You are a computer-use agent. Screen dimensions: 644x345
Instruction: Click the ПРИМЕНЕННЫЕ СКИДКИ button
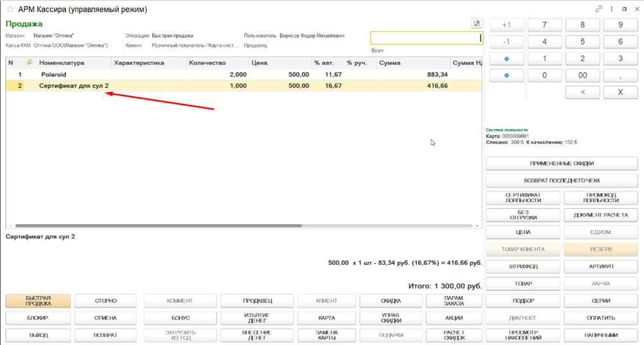562,164
